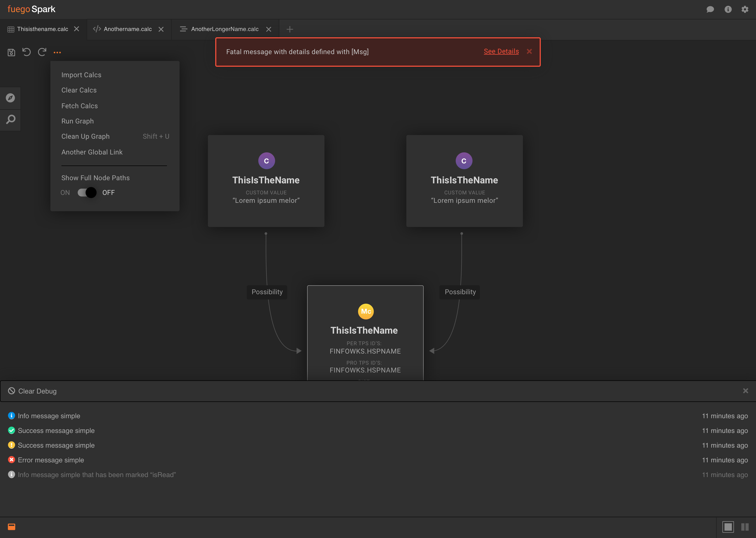This screenshot has width=756, height=538.
Task: Open the compass navigator sidebar icon
Action: click(10, 98)
